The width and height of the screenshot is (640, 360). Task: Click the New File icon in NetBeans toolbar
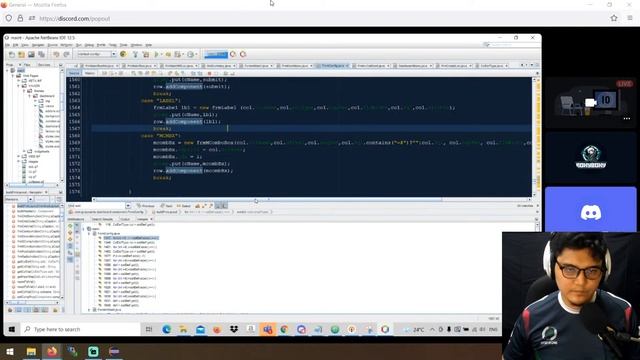(x=12, y=54)
